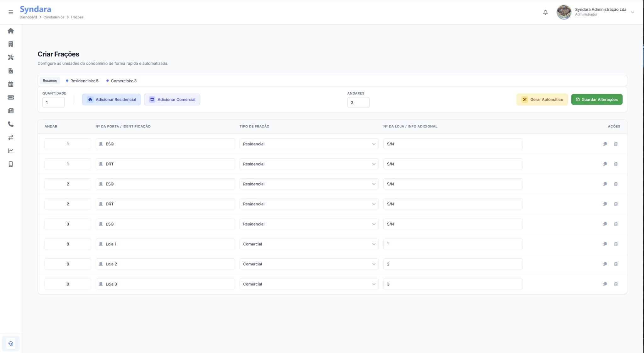Open the calendar icon in sidebar
The image size is (644, 353).
tap(11, 84)
